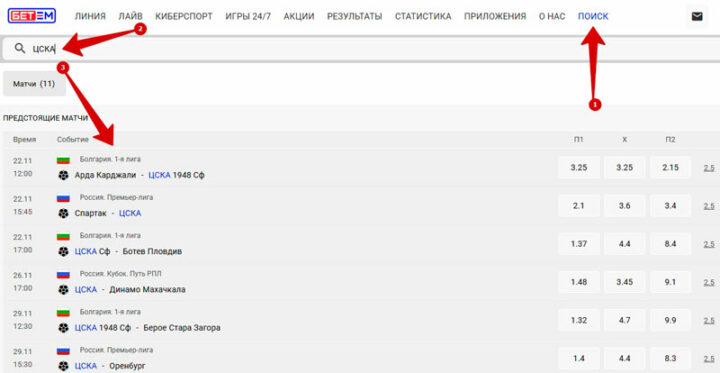Screen dimensions: 720x373
Task: Select П2 odds 2.15
Action: coord(670,167)
